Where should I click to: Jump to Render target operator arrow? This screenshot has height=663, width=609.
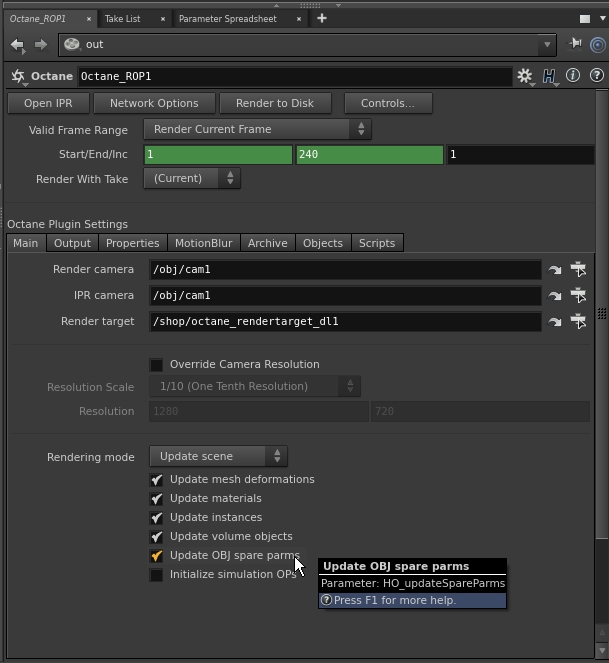tap(555, 322)
